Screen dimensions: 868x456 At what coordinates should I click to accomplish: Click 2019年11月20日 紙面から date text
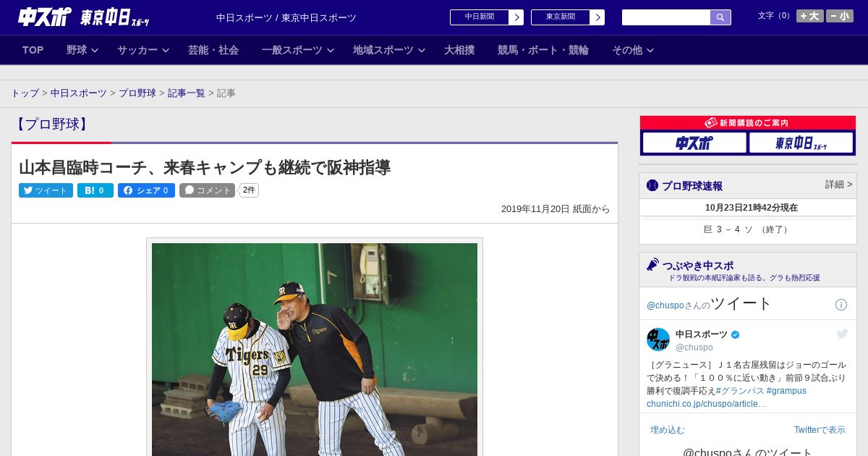pyautogui.click(x=556, y=209)
